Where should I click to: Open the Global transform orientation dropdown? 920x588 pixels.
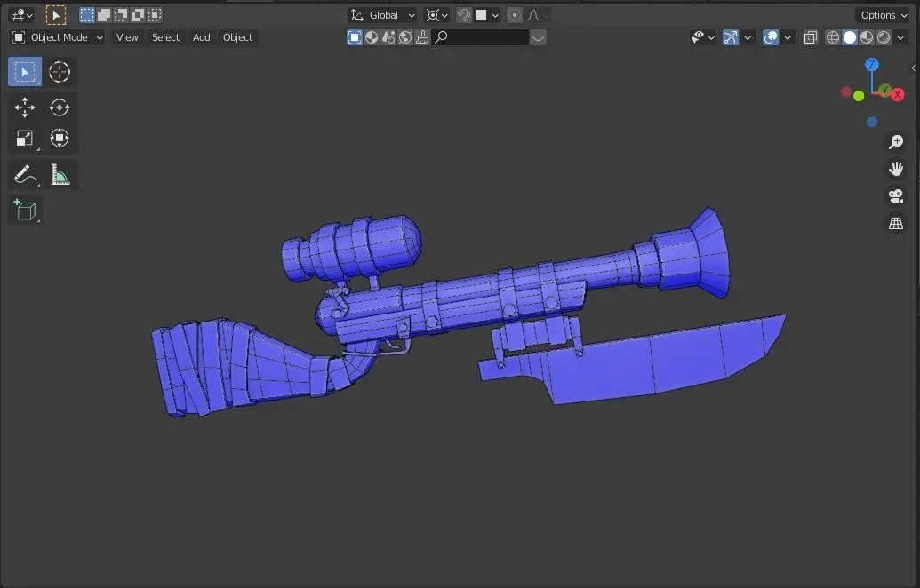(382, 15)
